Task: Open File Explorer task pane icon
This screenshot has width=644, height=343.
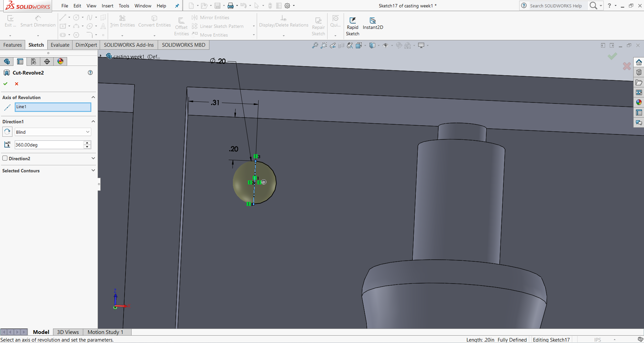Action: coord(639,82)
